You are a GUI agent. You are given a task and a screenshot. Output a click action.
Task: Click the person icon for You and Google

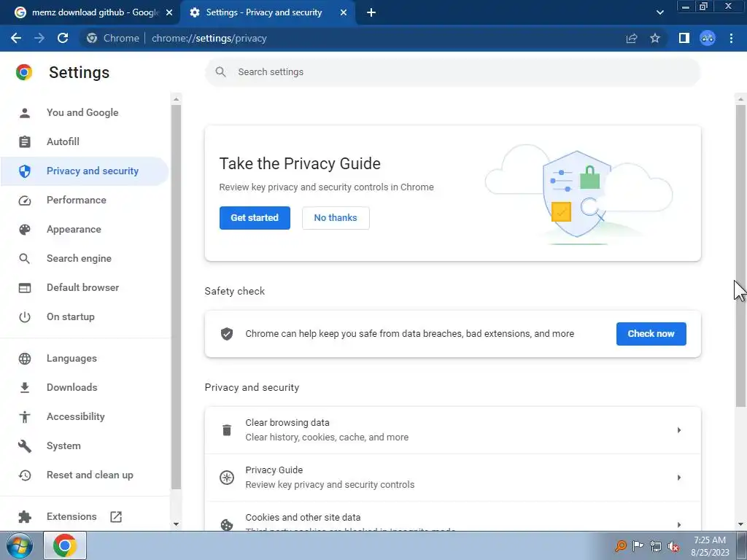coord(25,113)
